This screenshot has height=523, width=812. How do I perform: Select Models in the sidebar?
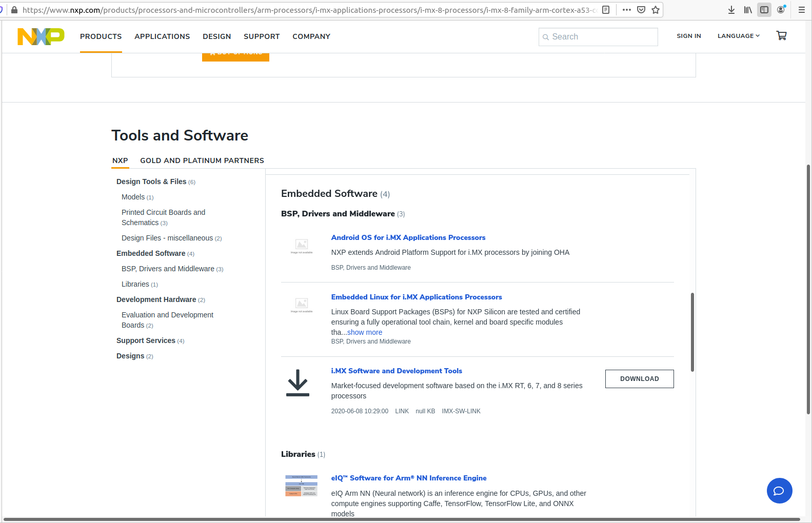(137, 197)
